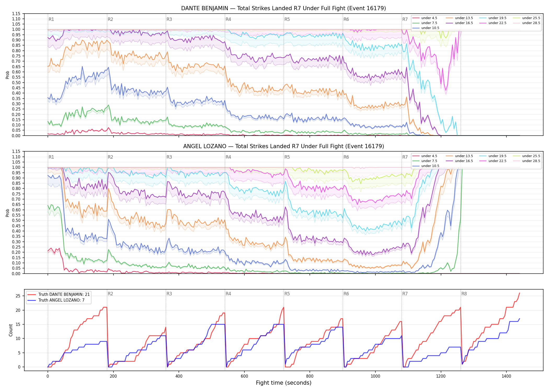Click R7 round marker in Angel Lozano chart
The width and height of the screenshot is (549, 392).
click(405, 157)
